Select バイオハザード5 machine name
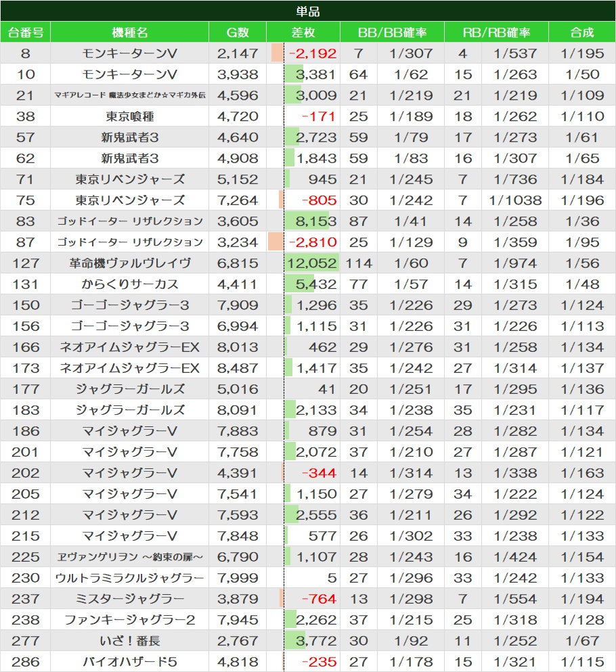Viewport: 616px width, 672px height. (x=129, y=662)
